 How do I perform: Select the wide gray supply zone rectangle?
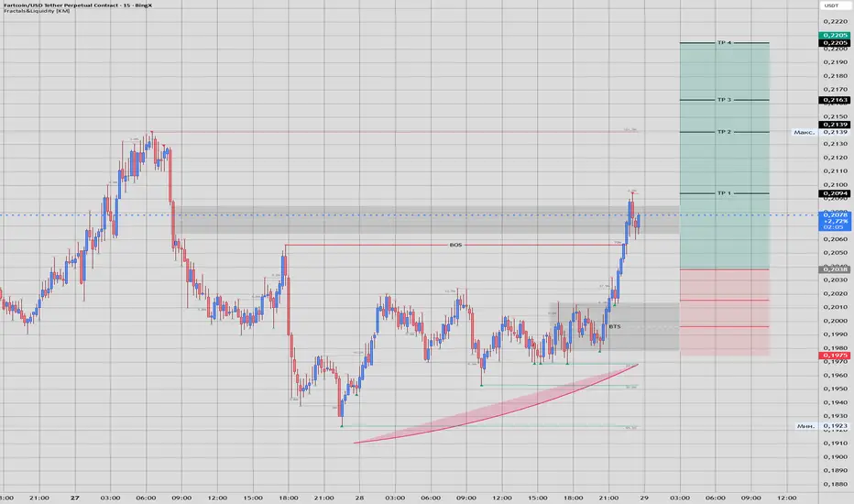[426, 220]
